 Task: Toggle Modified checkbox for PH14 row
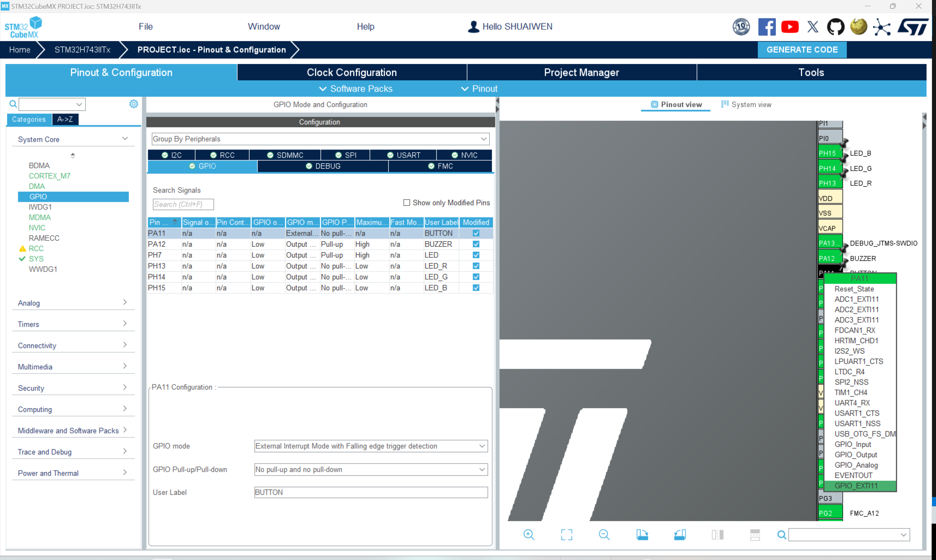476,277
